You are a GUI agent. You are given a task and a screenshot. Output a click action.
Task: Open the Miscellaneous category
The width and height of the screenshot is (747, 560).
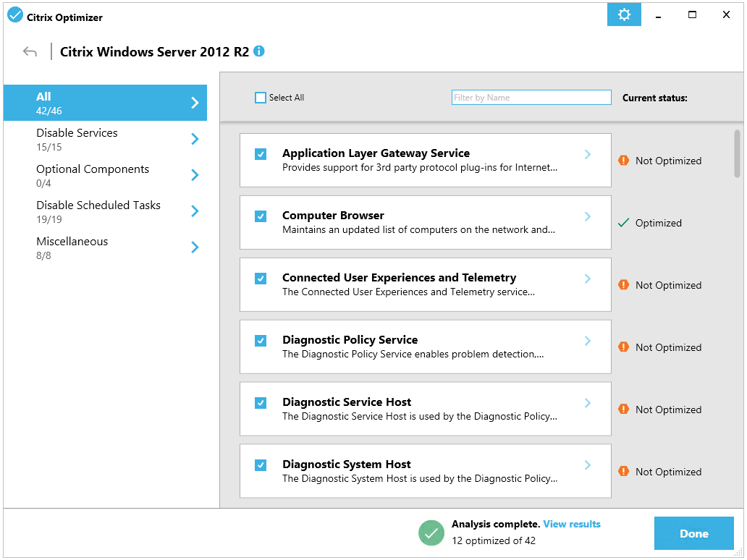105,247
